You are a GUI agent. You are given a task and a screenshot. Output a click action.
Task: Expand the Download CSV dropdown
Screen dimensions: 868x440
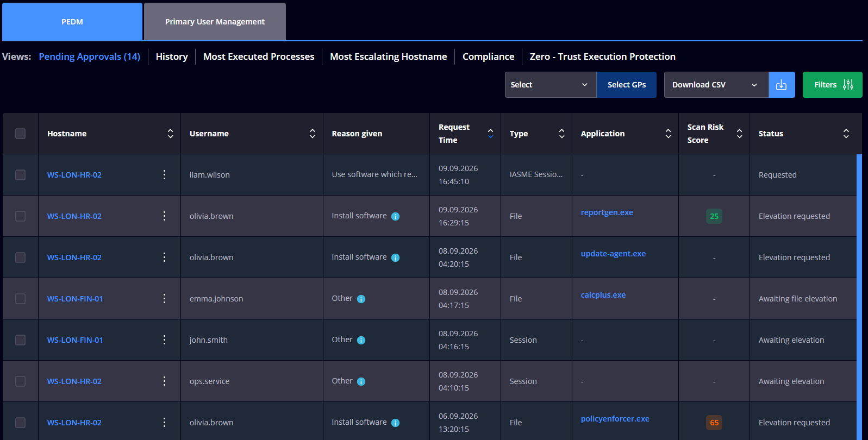716,85
